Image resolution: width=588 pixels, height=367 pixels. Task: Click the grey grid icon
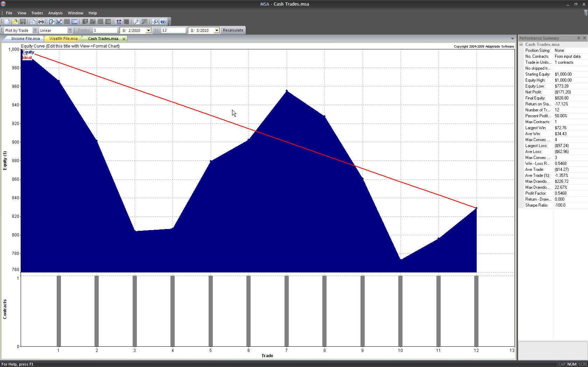[x=126, y=22]
